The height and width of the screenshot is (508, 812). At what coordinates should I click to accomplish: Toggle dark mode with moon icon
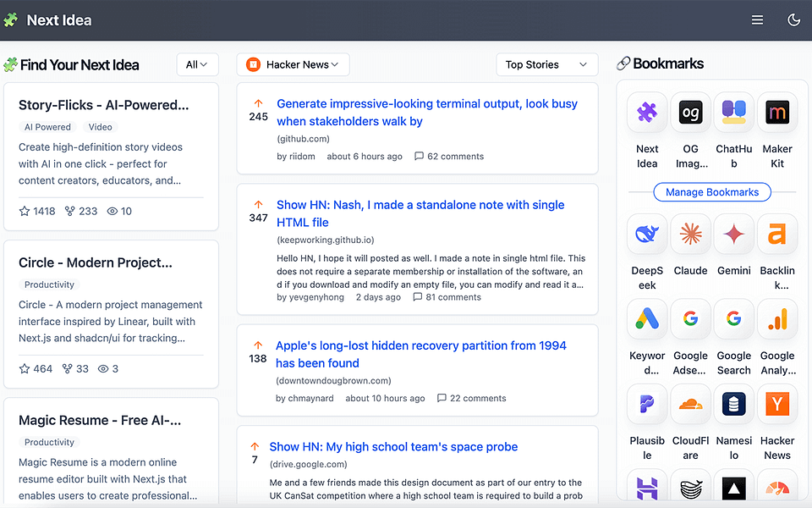coord(793,20)
